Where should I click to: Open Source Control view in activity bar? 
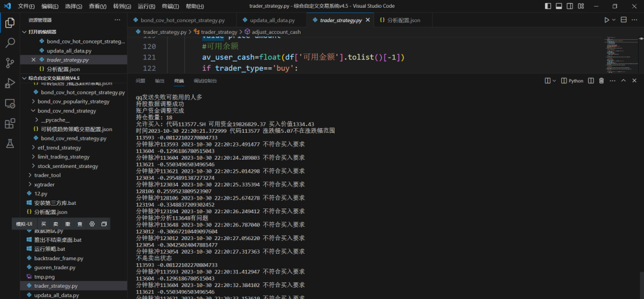click(x=10, y=63)
